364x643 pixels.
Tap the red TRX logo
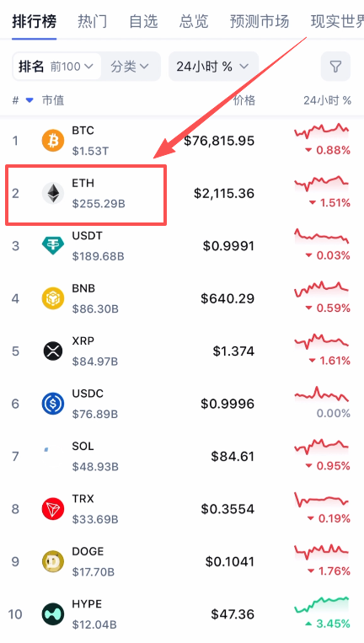(x=53, y=509)
